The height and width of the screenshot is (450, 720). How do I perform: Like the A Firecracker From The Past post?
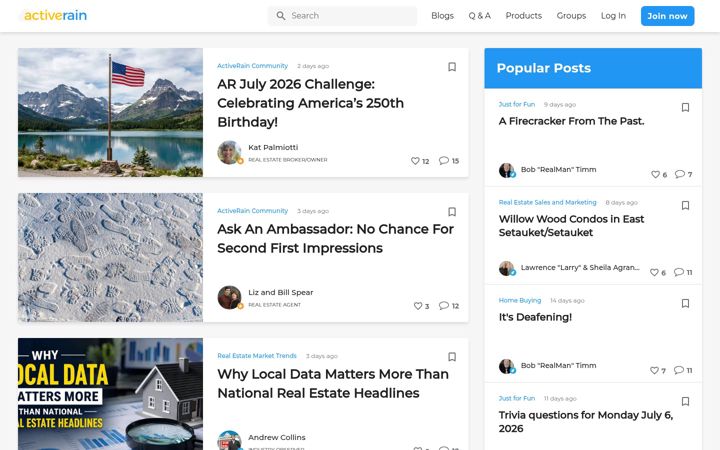click(655, 174)
